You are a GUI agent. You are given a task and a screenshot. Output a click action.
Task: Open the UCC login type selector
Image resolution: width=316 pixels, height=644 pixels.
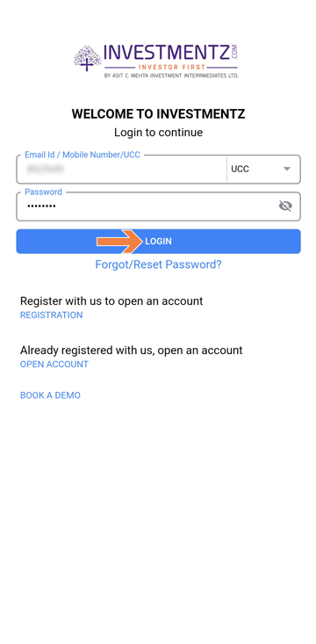coord(263,170)
